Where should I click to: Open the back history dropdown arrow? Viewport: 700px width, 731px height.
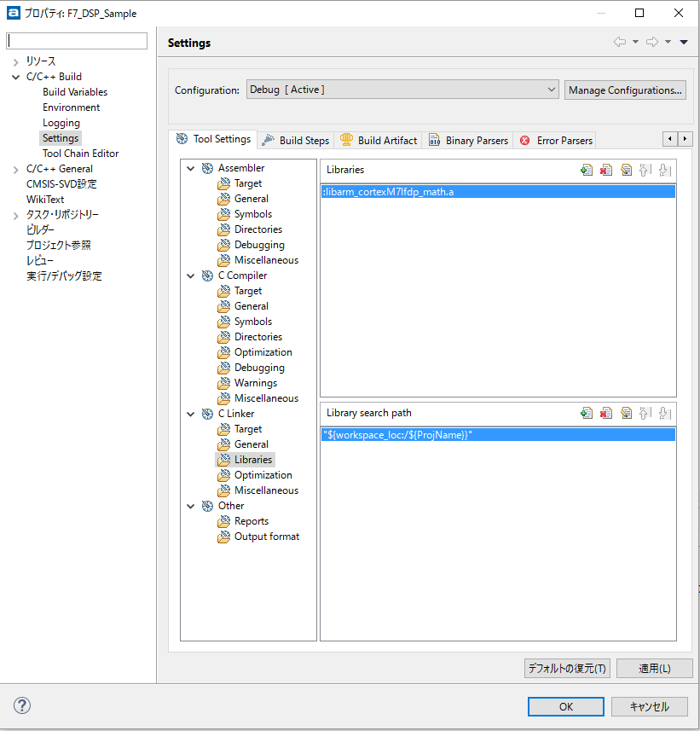point(635,42)
